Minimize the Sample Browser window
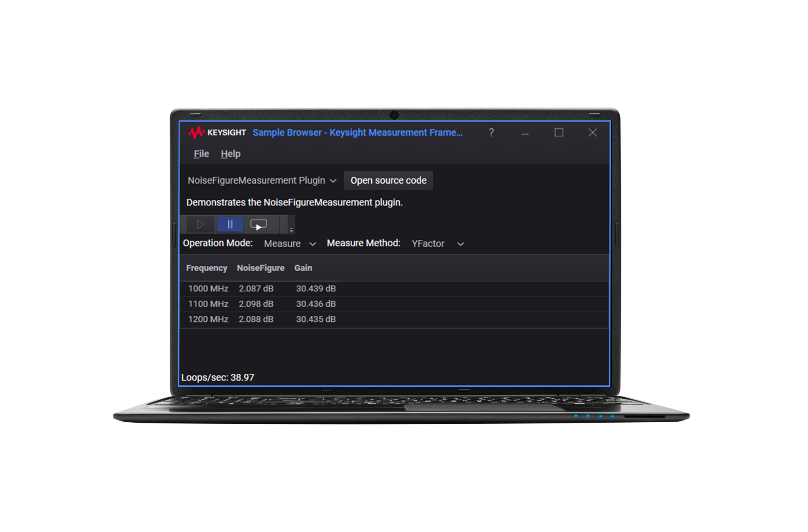Image resolution: width=808 pixels, height=532 pixels. (525, 132)
